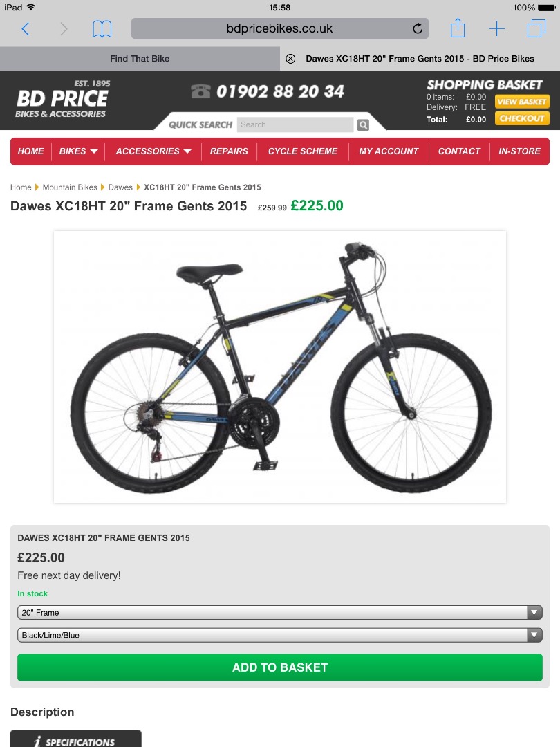Open the Cycle Scheme menu item
The image size is (560, 747).
click(x=302, y=151)
